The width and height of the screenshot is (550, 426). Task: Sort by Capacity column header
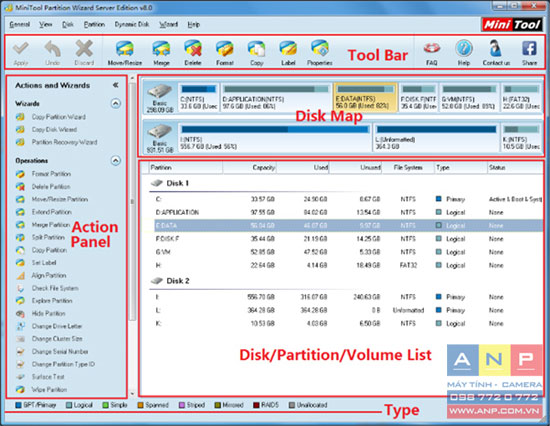249,167
